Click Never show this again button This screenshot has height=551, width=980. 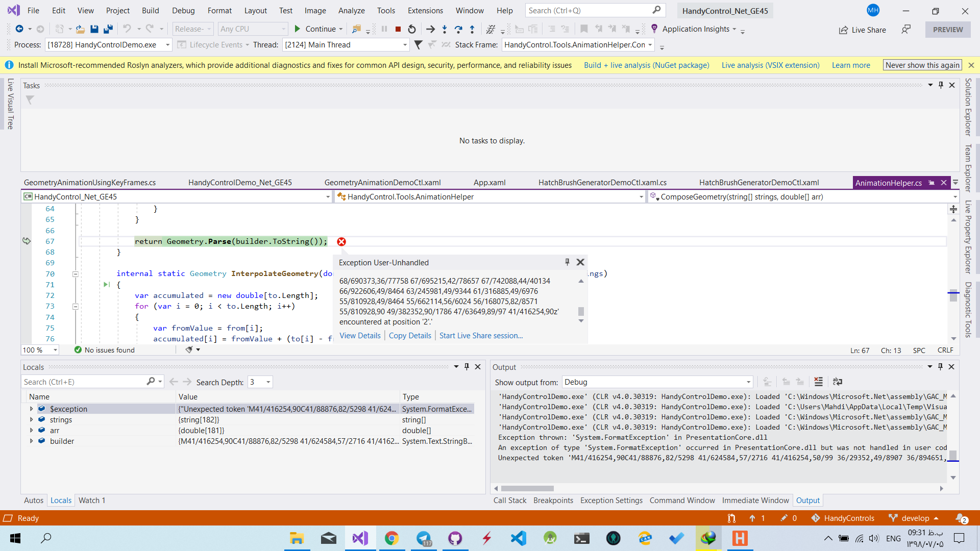pos(922,65)
